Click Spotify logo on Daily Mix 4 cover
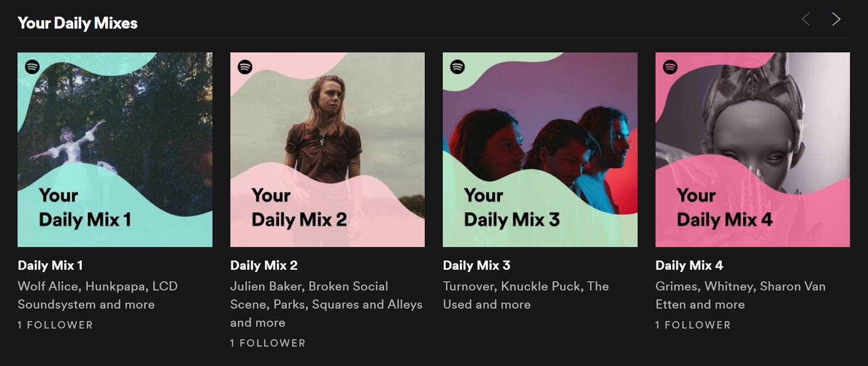The height and width of the screenshot is (366, 868). [x=671, y=67]
